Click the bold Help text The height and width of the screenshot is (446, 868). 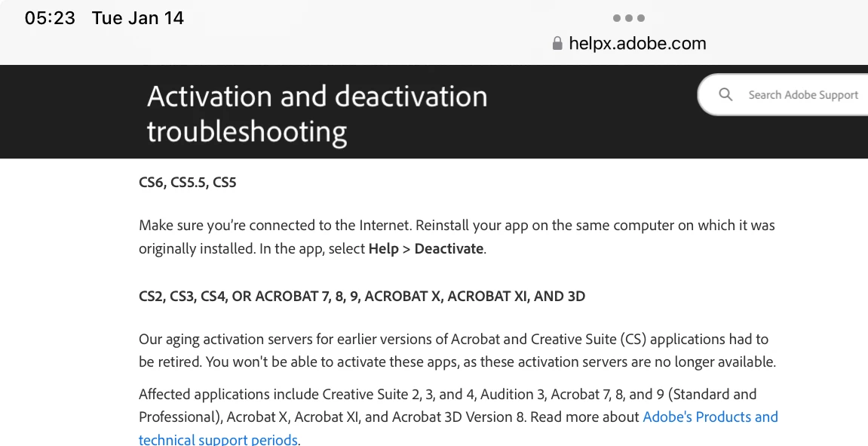click(x=384, y=249)
